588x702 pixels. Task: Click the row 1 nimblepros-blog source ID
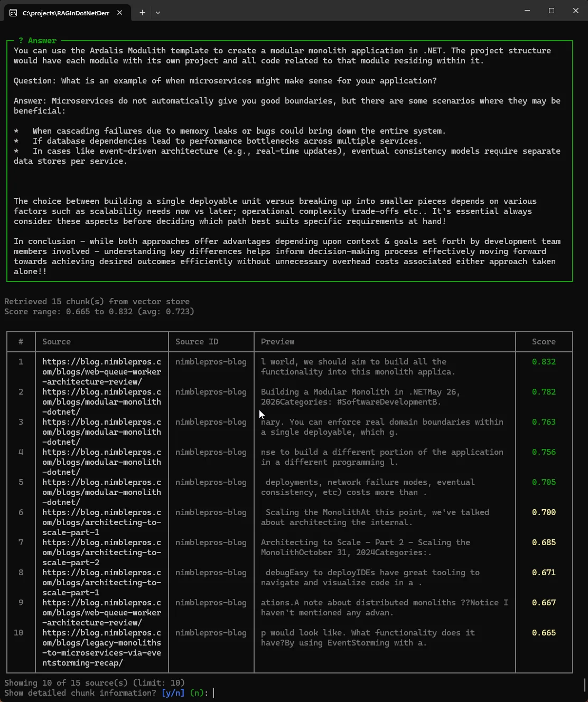[x=211, y=362]
